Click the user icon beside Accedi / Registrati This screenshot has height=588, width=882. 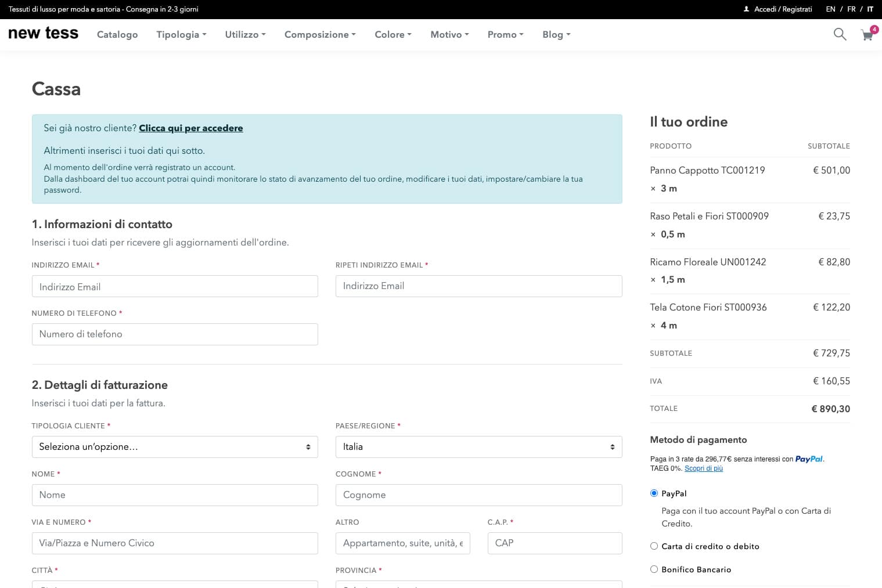(x=746, y=9)
